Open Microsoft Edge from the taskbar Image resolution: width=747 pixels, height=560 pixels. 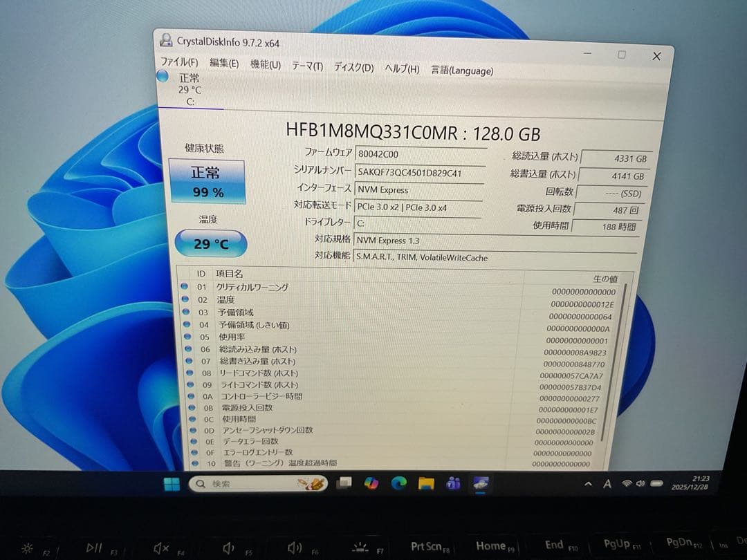click(x=398, y=484)
